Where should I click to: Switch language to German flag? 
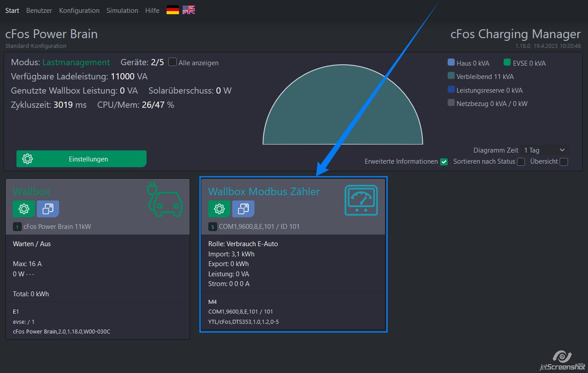coord(173,10)
